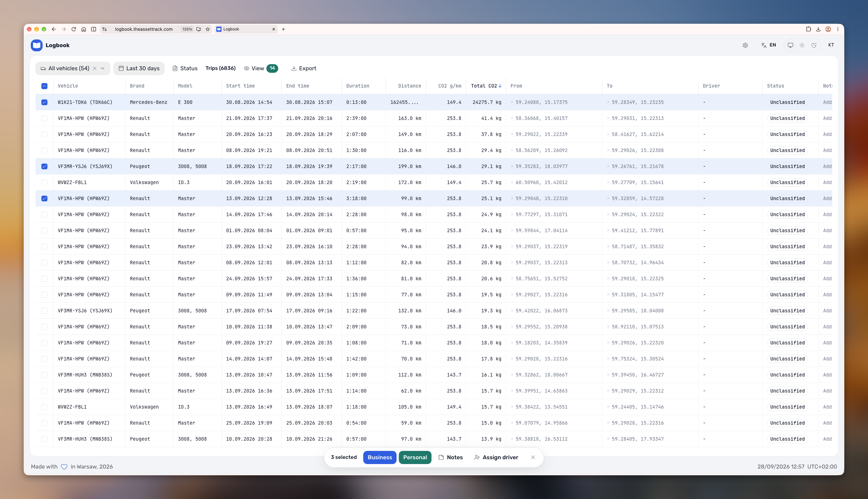The width and height of the screenshot is (868, 499).
Task: Toggle browser side panel icon
Action: (x=94, y=29)
